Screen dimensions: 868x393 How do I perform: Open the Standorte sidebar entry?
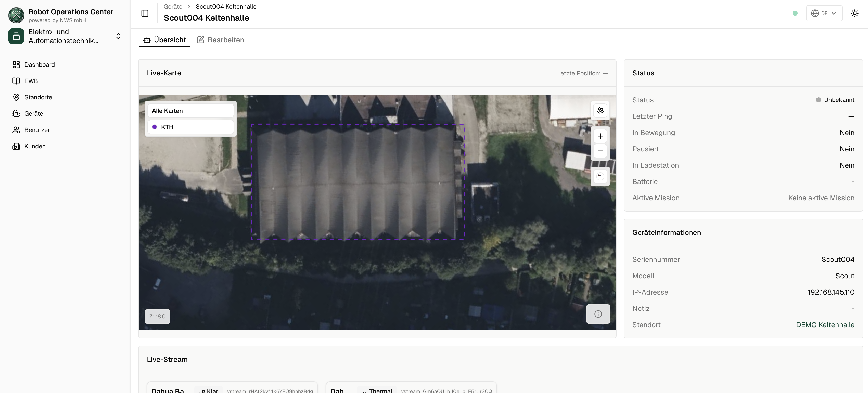(38, 97)
